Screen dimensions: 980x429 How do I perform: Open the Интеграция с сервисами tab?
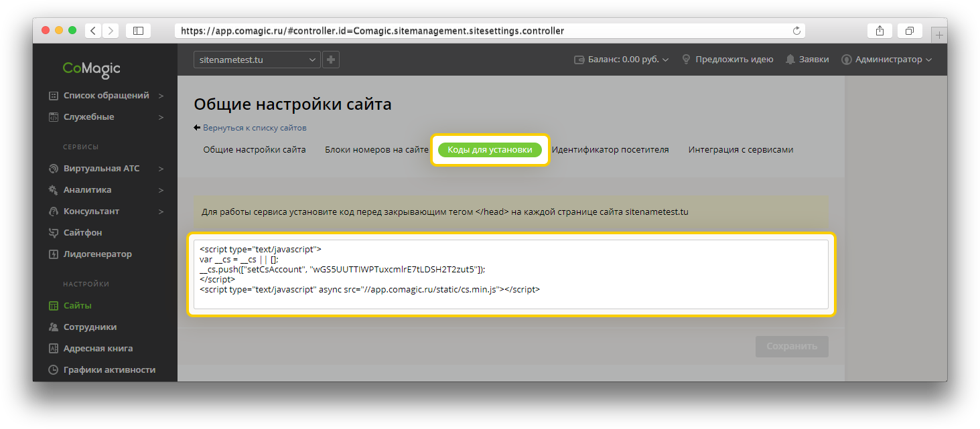741,150
